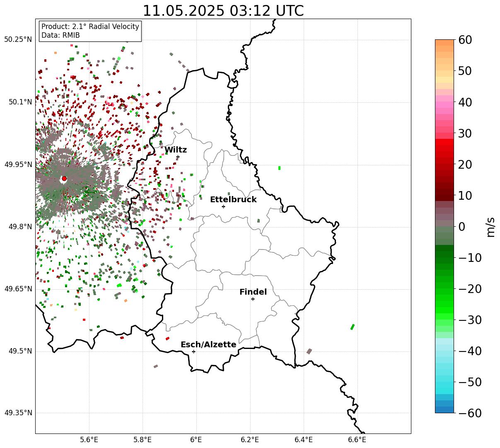Select the Esch/Alzette city label
The width and height of the screenshot is (500, 448).
coord(208,344)
